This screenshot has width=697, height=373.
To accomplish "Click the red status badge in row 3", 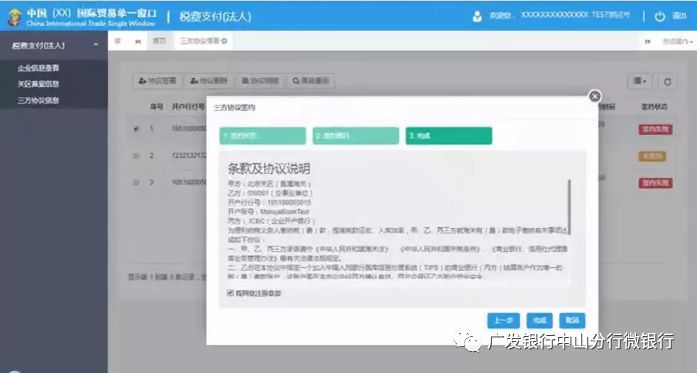I will click(655, 183).
